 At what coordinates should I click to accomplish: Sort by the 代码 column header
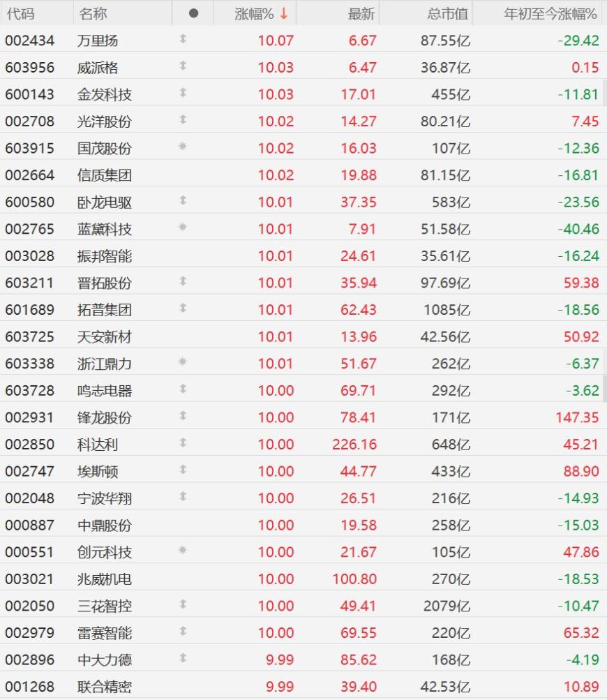click(20, 14)
